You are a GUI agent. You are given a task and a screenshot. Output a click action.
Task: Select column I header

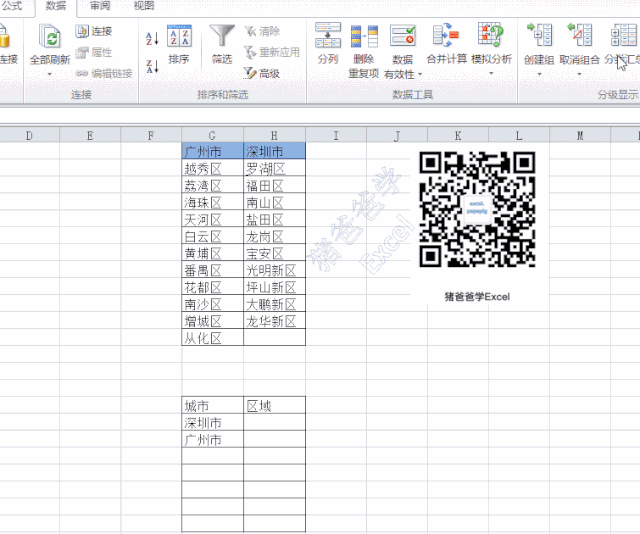click(336, 136)
